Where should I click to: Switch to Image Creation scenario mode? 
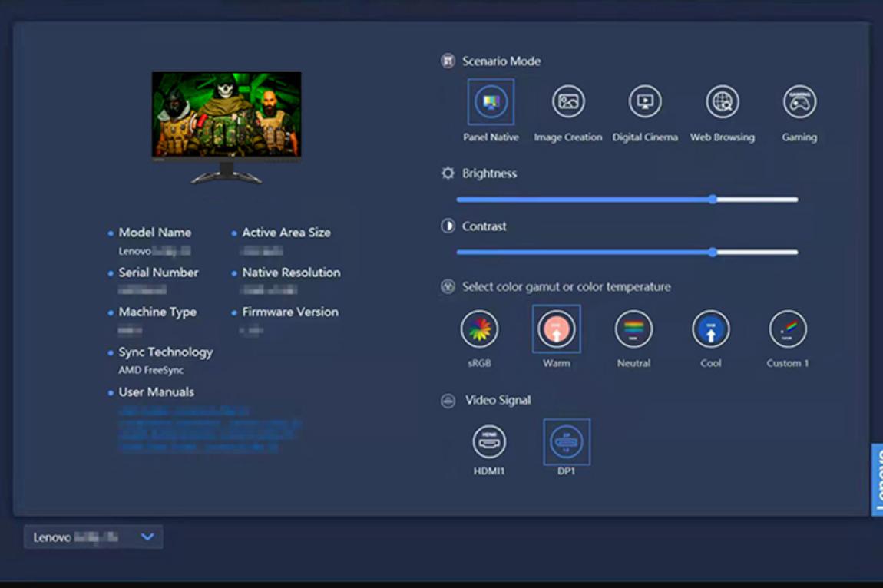pyautogui.click(x=568, y=102)
